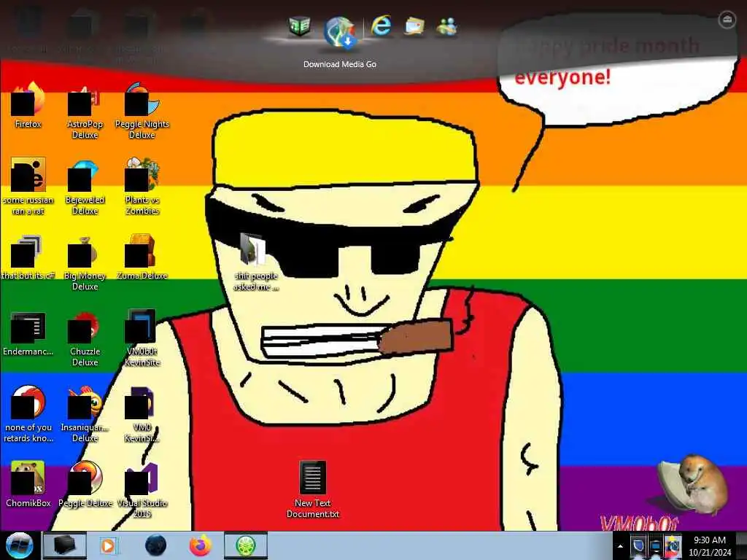Click the dark globe icon in the taskbar
The image size is (747, 560).
click(155, 545)
